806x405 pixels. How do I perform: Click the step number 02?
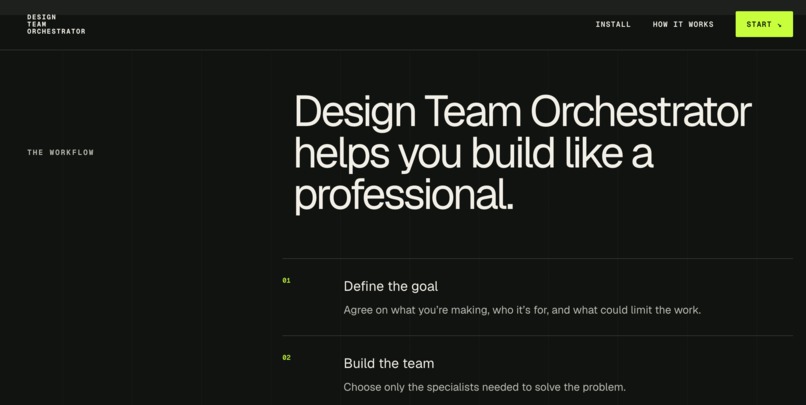click(x=286, y=358)
